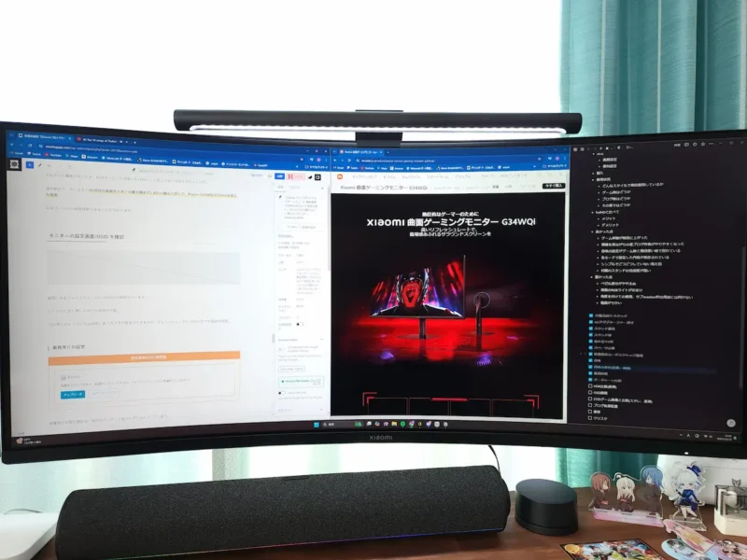Click the Xiaomi logo on the product page
The height and width of the screenshot is (560, 747).
pyautogui.click(x=337, y=175)
